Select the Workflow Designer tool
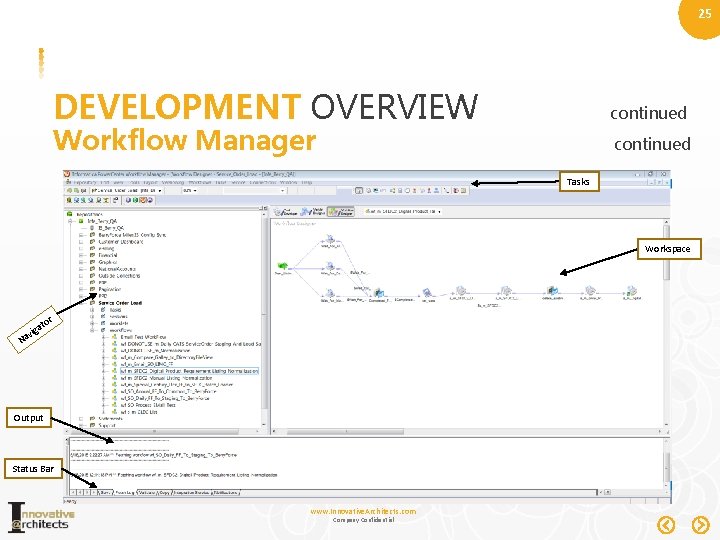This screenshot has height=540, width=720. coord(340,212)
